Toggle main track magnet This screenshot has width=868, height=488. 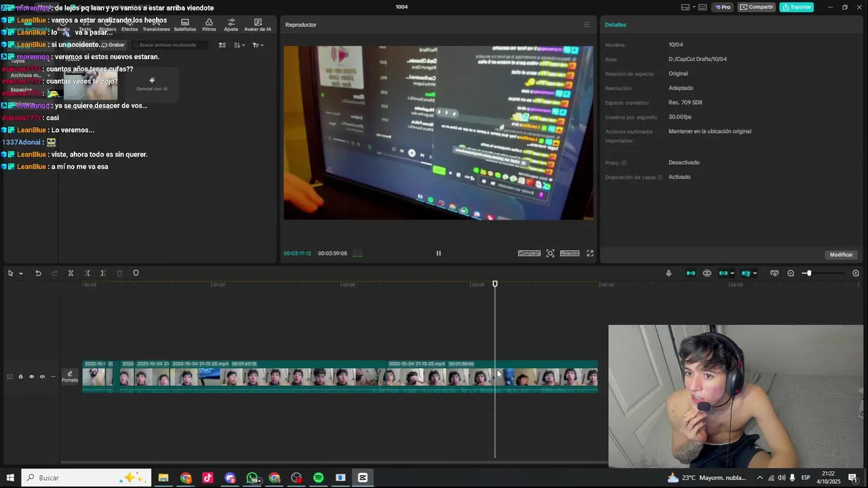point(691,273)
